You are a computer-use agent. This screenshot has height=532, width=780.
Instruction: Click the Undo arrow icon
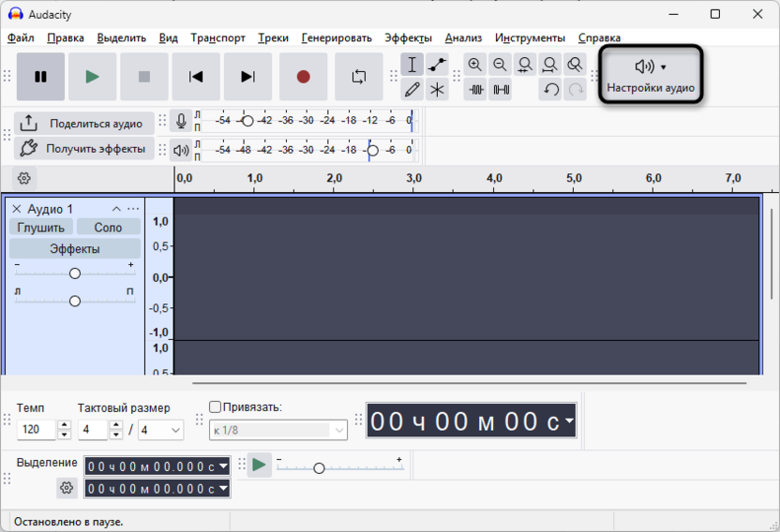click(551, 90)
